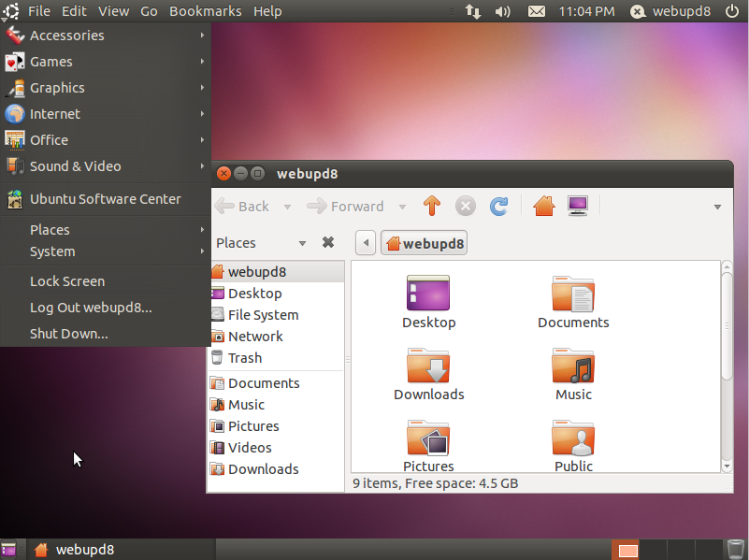Click the Forward button in the toolbar
The image size is (749, 560).
click(345, 207)
